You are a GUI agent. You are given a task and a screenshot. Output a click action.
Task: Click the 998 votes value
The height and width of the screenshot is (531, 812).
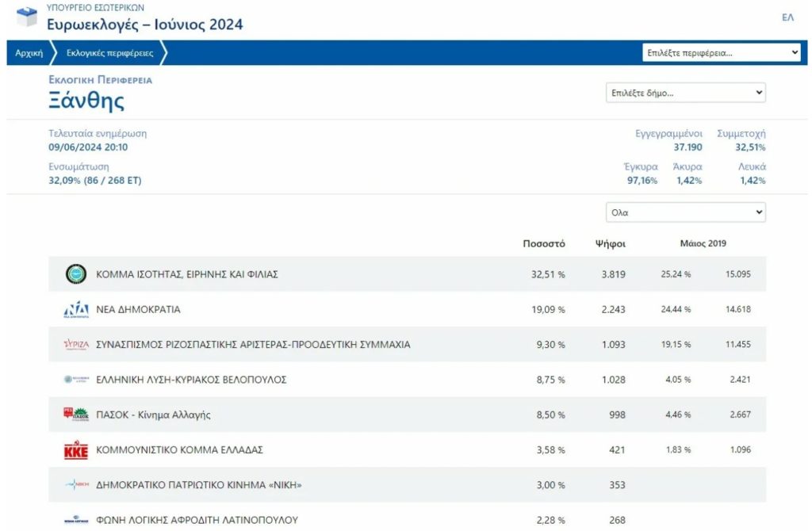617,414
